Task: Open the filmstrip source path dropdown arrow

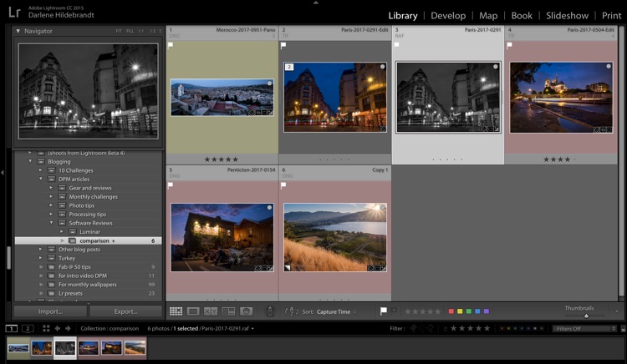Action: 252,328
